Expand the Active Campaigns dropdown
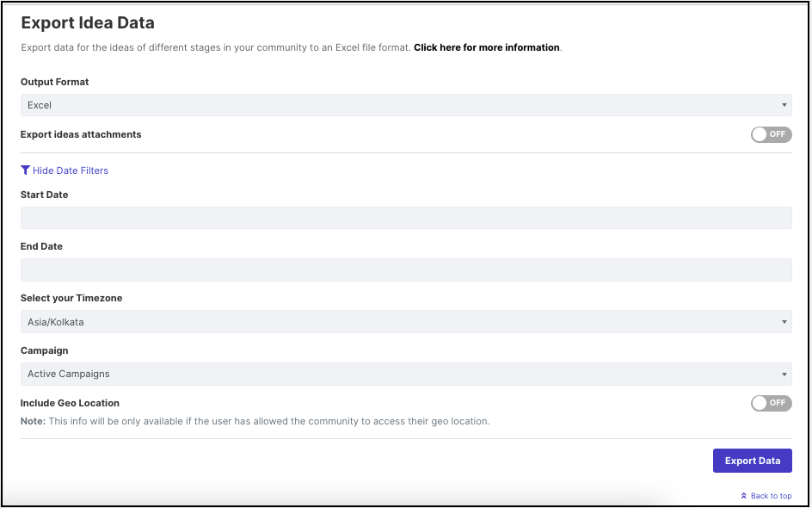The width and height of the screenshot is (812, 508). (x=406, y=375)
